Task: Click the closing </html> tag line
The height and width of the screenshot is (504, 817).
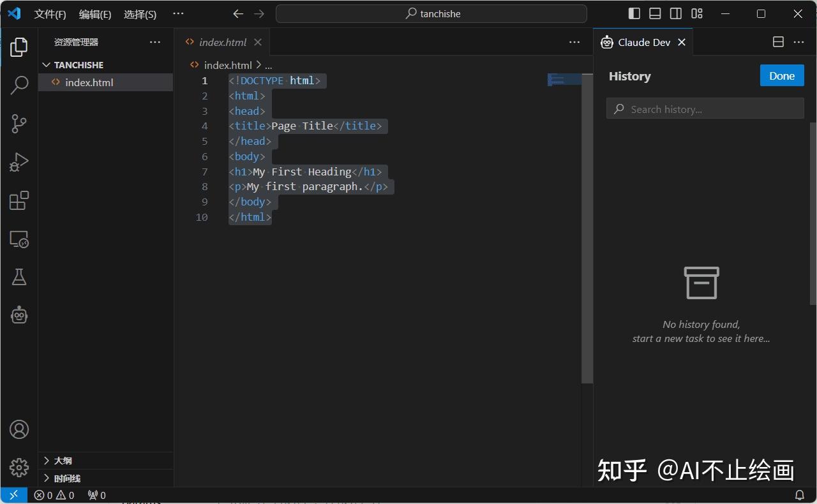Action: (250, 218)
